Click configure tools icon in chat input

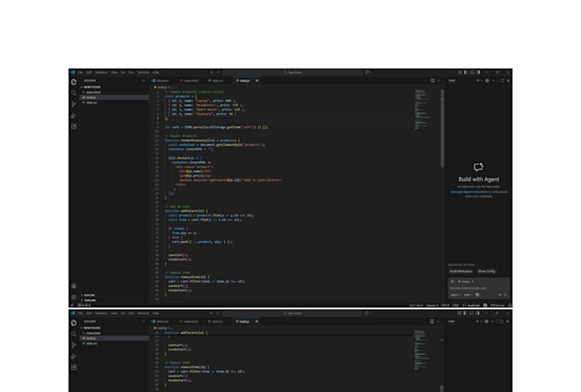point(478,295)
